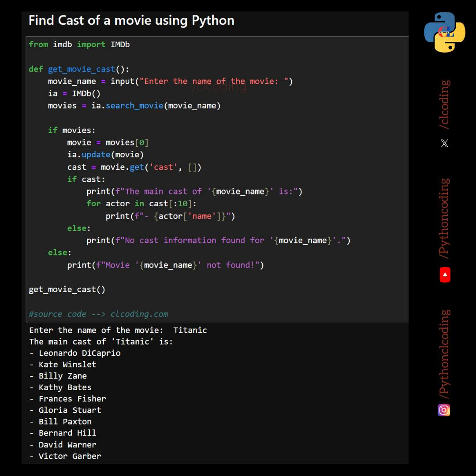Image resolution: width=476 pixels, height=476 pixels.
Task: Click the Python logo in the top right
Action: point(444,32)
